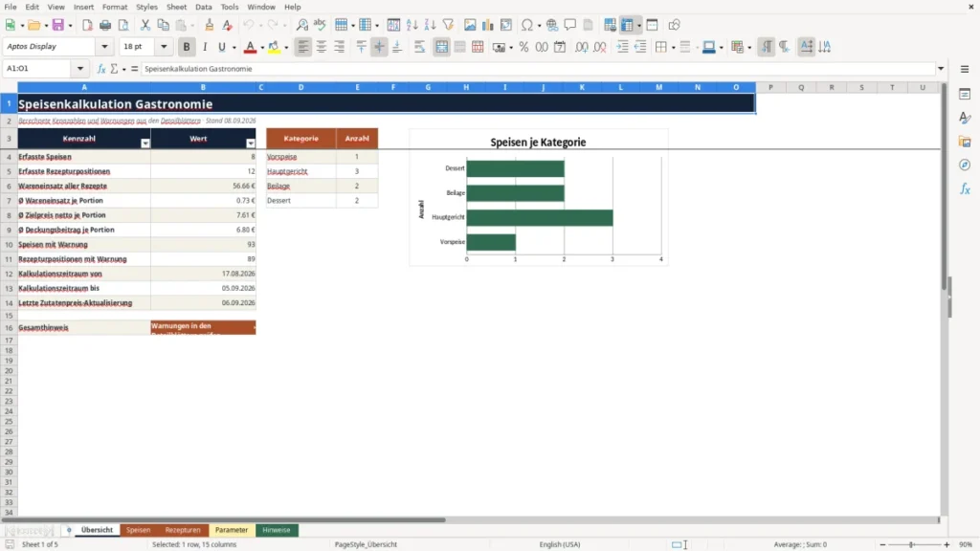The height and width of the screenshot is (551, 980).
Task: Click the zoom in plus button
Action: tap(947, 544)
